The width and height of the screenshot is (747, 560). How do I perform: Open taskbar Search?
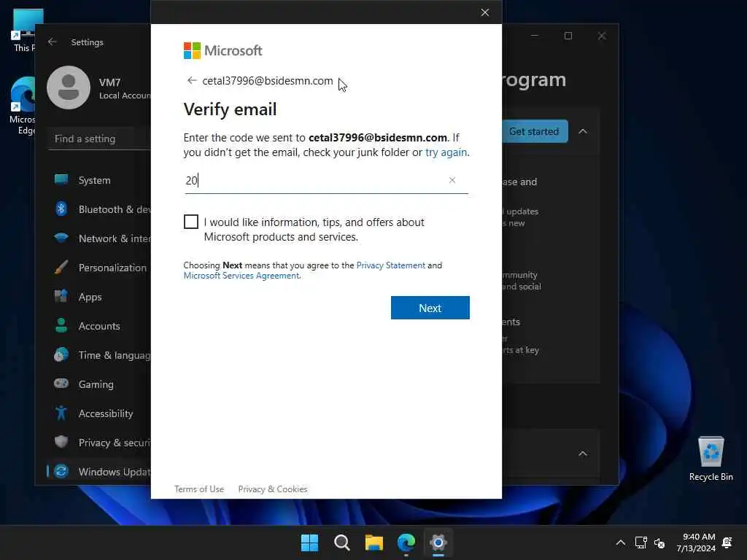[341, 542]
